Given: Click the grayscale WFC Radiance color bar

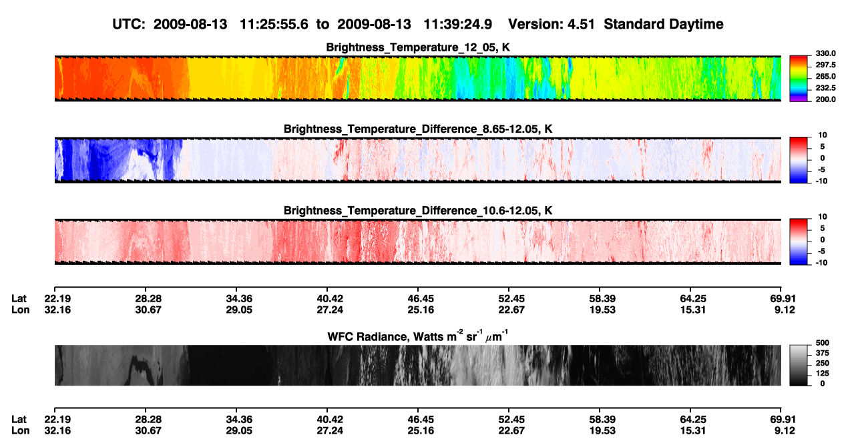Looking at the screenshot, I should pos(799,365).
